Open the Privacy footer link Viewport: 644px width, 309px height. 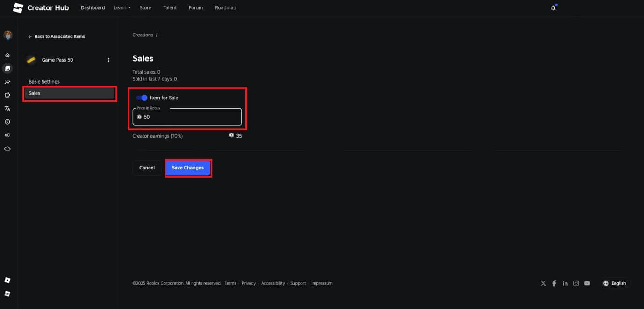[249, 283]
